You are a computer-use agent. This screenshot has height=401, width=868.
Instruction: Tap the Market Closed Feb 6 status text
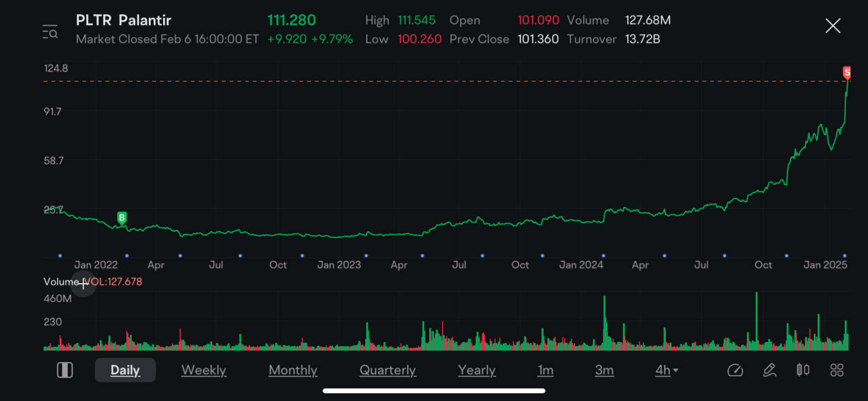pyautogui.click(x=168, y=39)
